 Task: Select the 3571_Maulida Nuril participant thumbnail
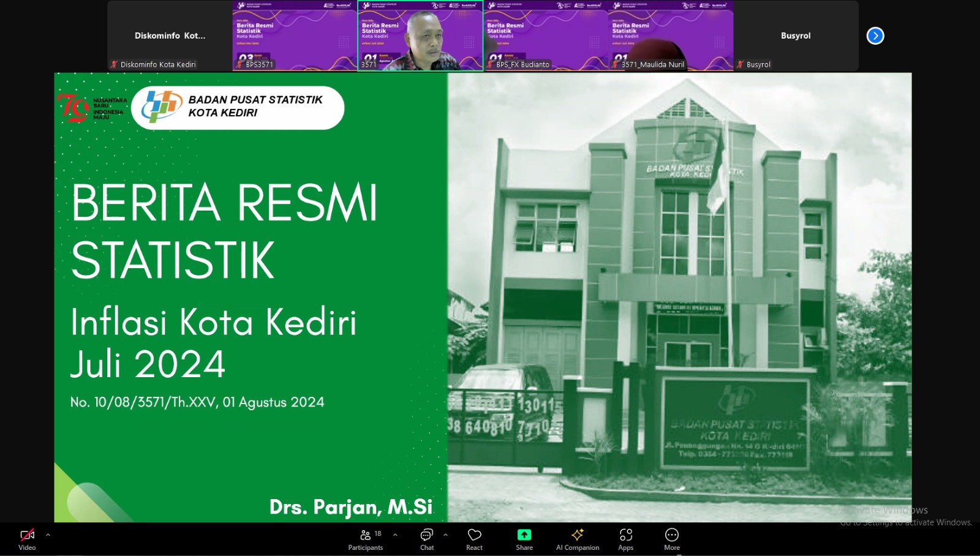[671, 36]
